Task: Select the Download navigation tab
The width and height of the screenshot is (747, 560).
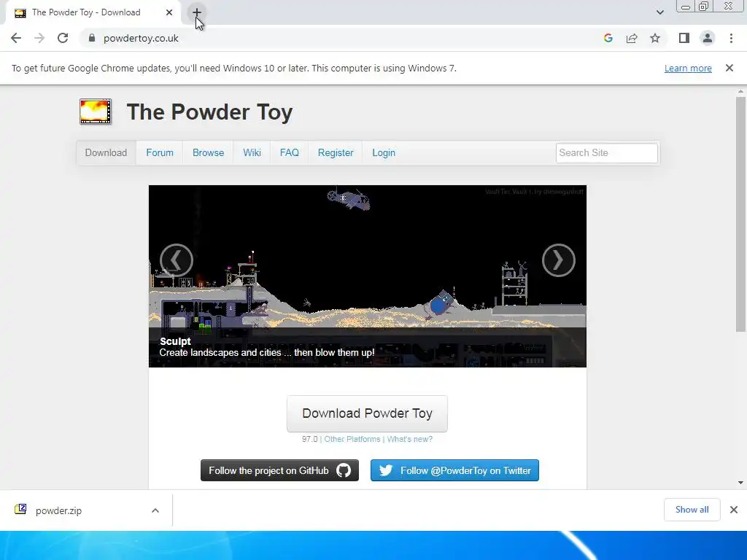Action: coord(107,153)
